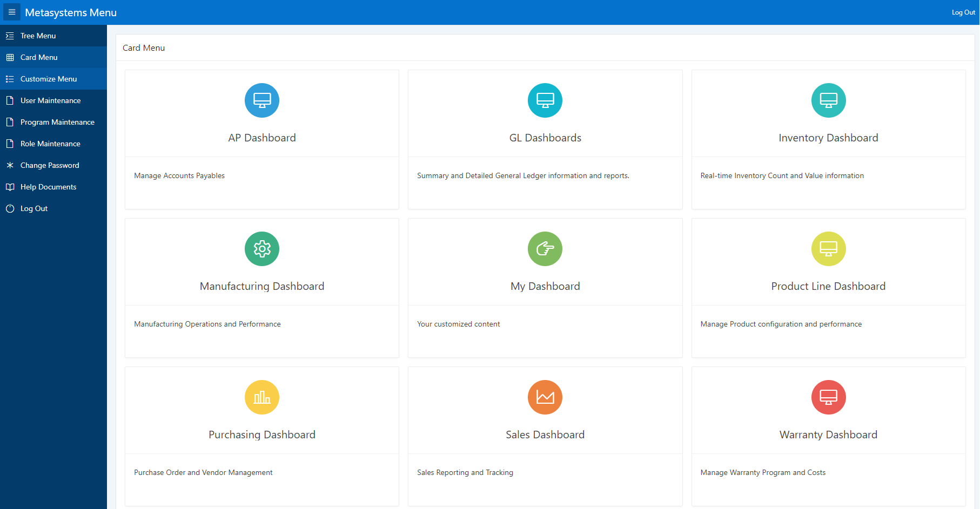This screenshot has width=980, height=509.
Task: Open the AP Dashboard title link
Action: pyautogui.click(x=262, y=138)
